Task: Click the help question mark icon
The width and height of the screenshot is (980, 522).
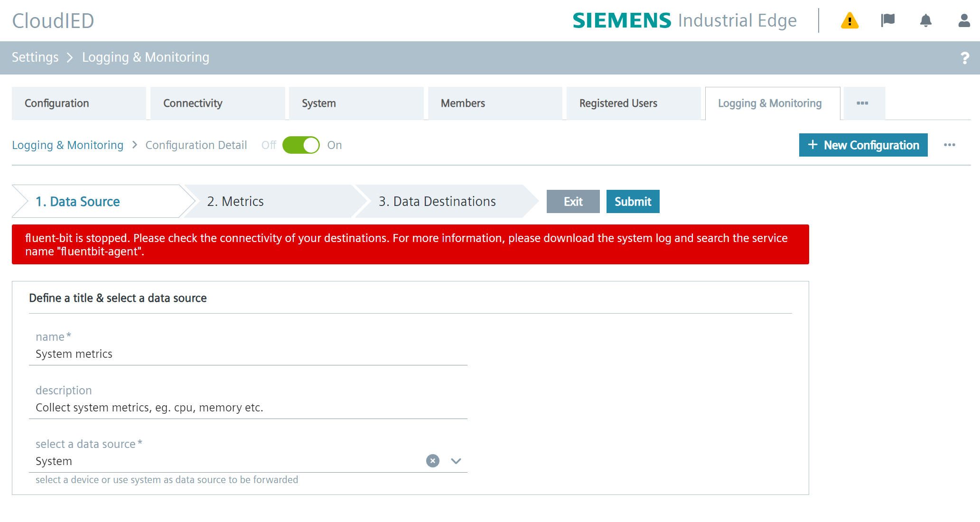Action: (x=964, y=58)
